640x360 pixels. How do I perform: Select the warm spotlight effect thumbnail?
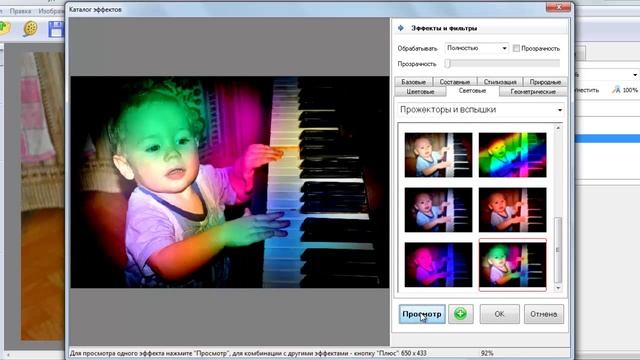(x=438, y=155)
